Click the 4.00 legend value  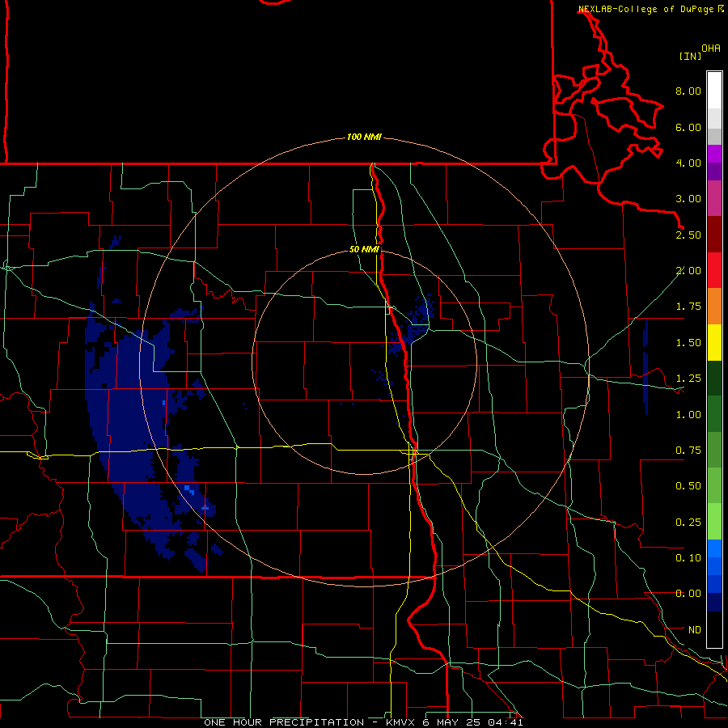[688, 163]
